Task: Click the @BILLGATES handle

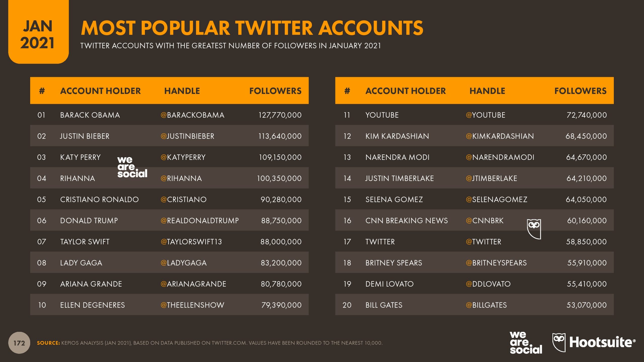Action: click(486, 305)
